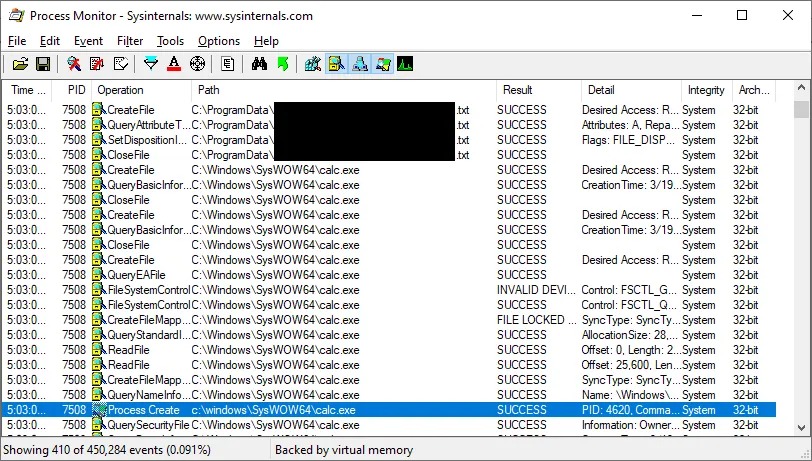Click the 'Name: \Windows\...' detail cell
Screen dimensions: 812x461
pyautogui.click(x=630, y=395)
